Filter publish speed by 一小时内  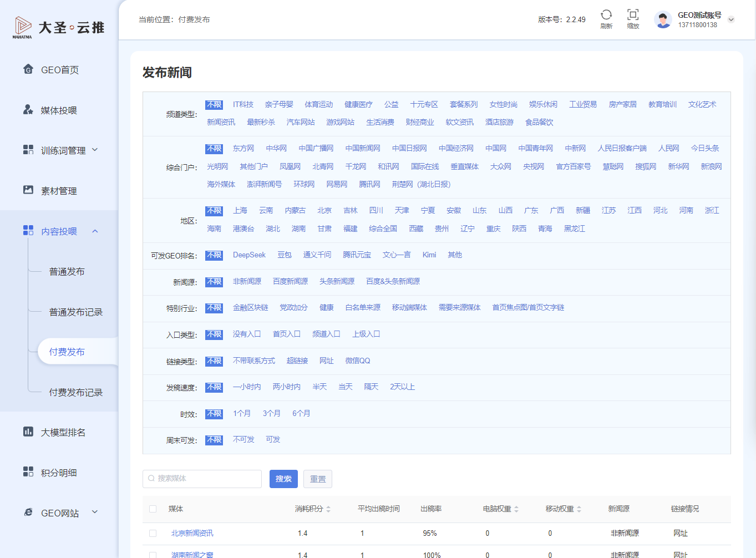click(x=247, y=387)
